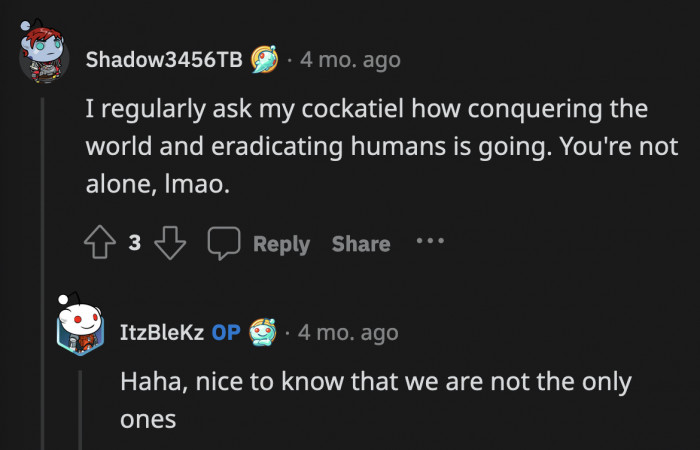Downvote Shadow3456TB's cockatiel comment
This screenshot has height=450, width=700.
tap(172, 243)
